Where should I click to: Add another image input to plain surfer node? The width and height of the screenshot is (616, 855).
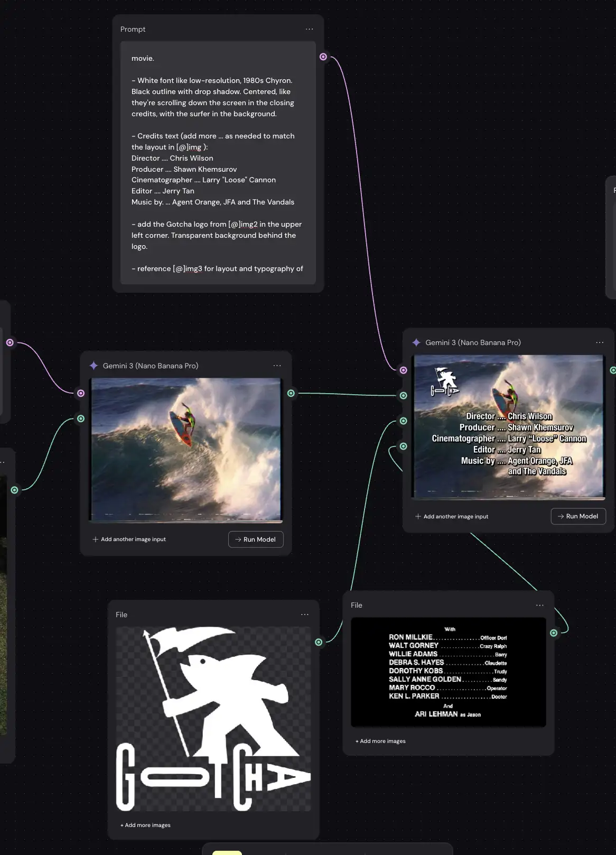click(x=129, y=540)
